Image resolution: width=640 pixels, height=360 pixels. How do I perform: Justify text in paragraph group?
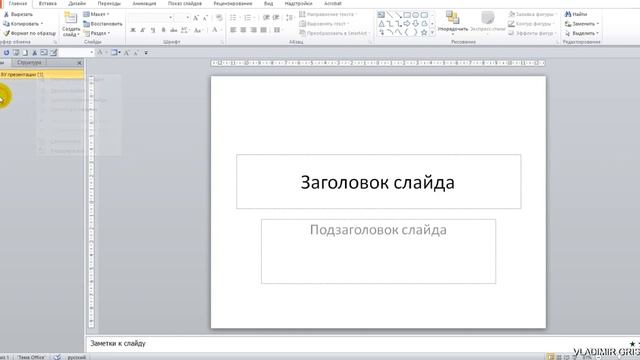(x=264, y=30)
